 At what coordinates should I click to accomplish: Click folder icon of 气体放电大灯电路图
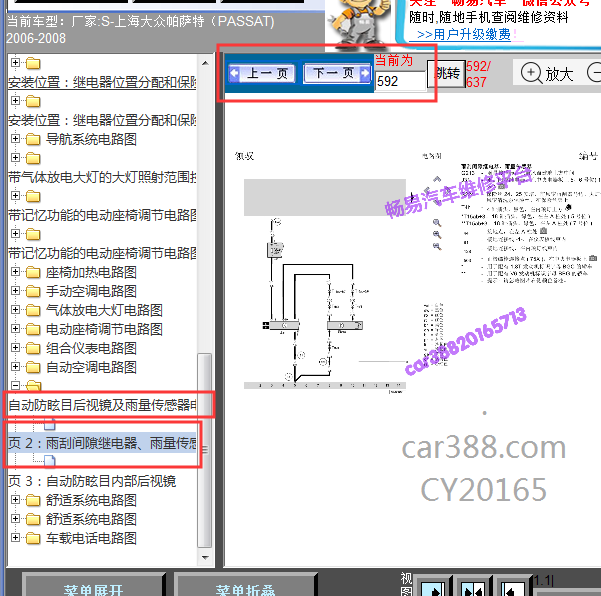pos(33,310)
